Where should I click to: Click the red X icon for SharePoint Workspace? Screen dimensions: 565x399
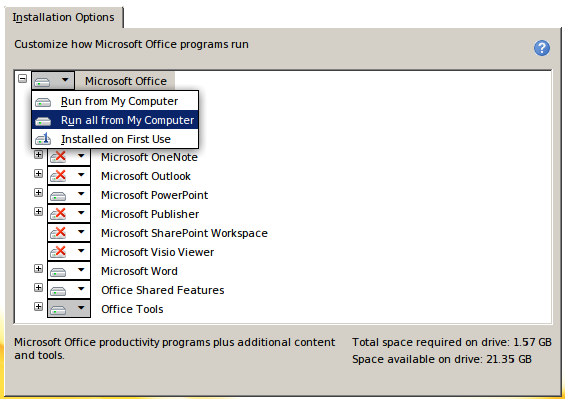(58, 233)
